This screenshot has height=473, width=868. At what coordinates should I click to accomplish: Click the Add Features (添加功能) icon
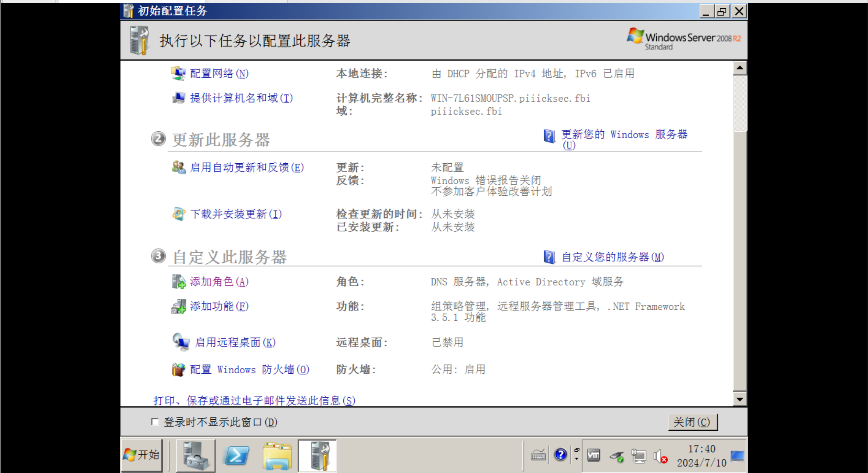pyautogui.click(x=179, y=306)
